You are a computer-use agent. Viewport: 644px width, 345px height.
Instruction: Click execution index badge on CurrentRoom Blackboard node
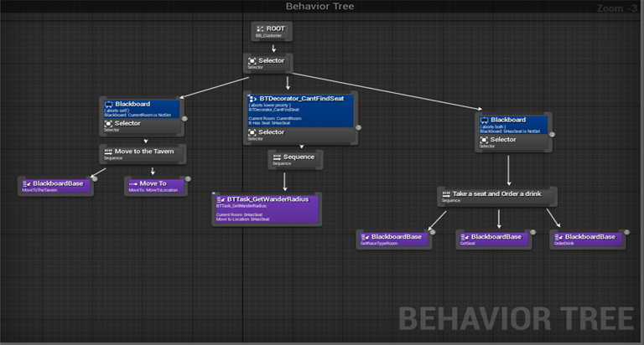[184, 118]
